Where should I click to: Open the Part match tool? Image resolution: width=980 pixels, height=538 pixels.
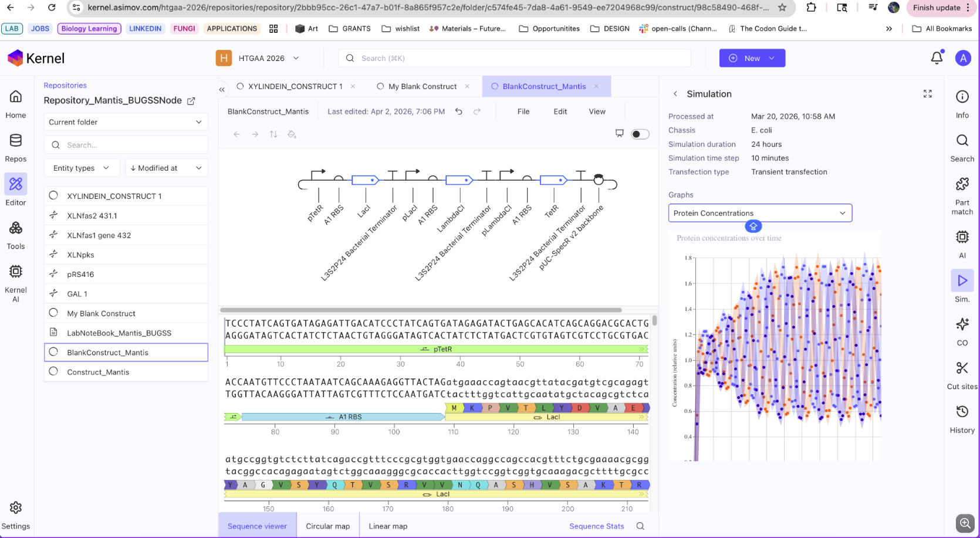click(x=962, y=196)
